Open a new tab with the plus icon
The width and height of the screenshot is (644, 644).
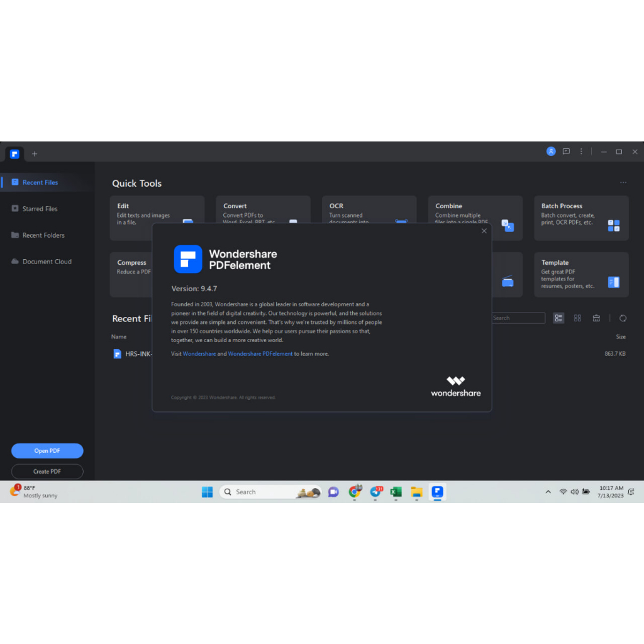pyautogui.click(x=35, y=153)
